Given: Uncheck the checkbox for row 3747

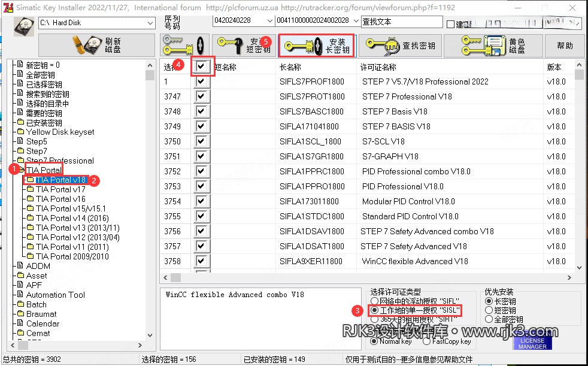Looking at the screenshot, I should [x=202, y=96].
